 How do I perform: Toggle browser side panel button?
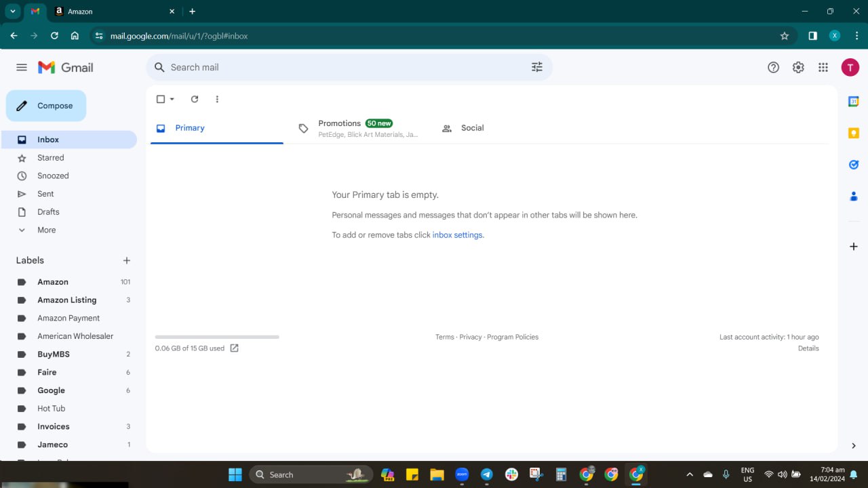(x=813, y=36)
